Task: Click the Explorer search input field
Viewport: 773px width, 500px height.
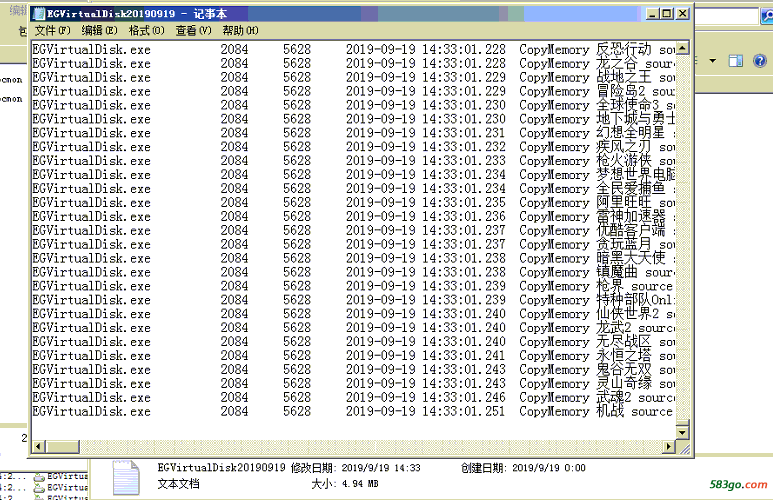Action: (727, 16)
